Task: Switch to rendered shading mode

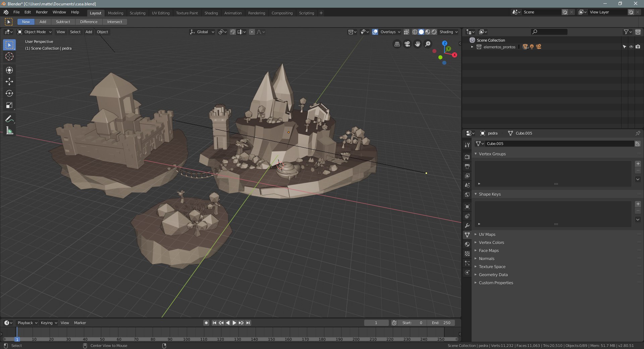Action: (x=434, y=32)
